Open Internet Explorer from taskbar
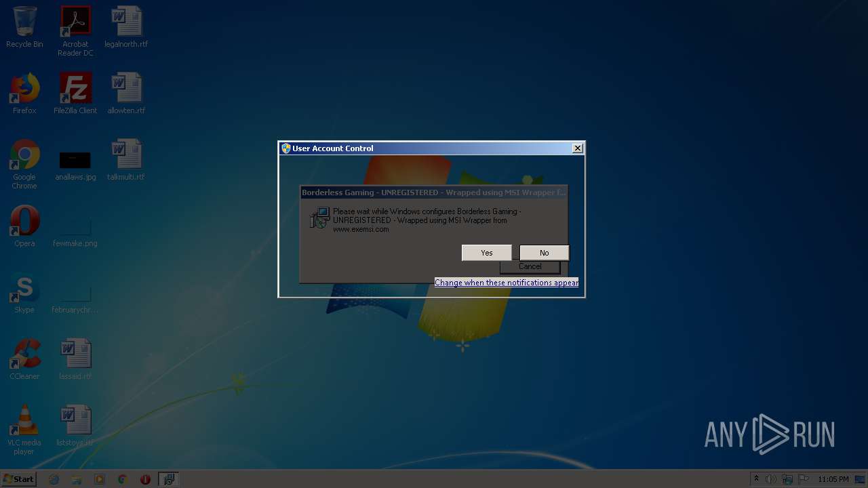This screenshot has height=488, width=868. [54, 479]
